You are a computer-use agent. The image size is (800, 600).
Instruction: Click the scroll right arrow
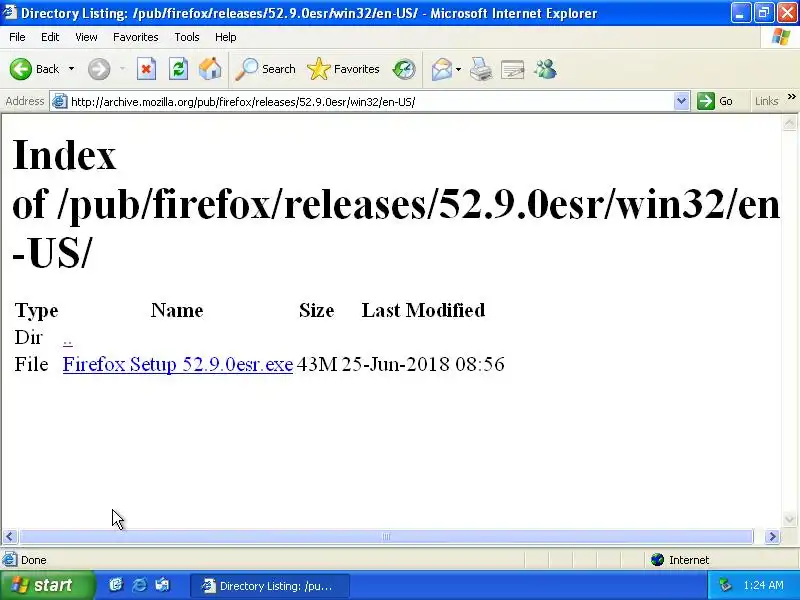(772, 536)
